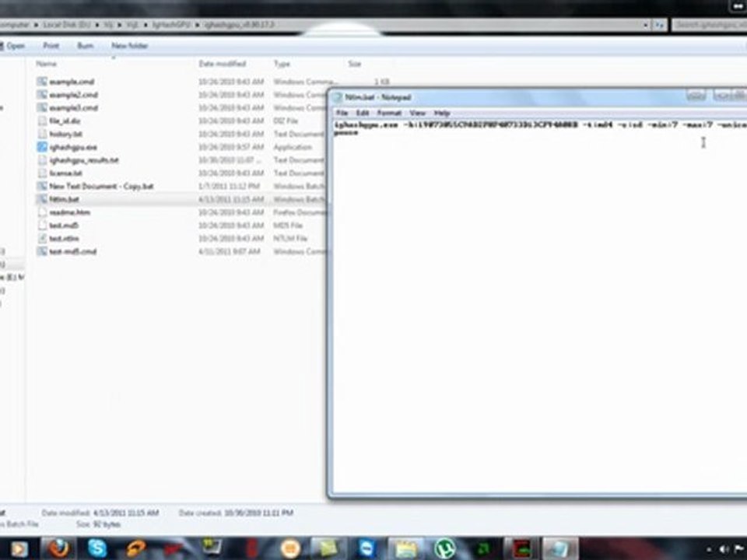Click New folder in Explorer toolbar

[x=130, y=46]
